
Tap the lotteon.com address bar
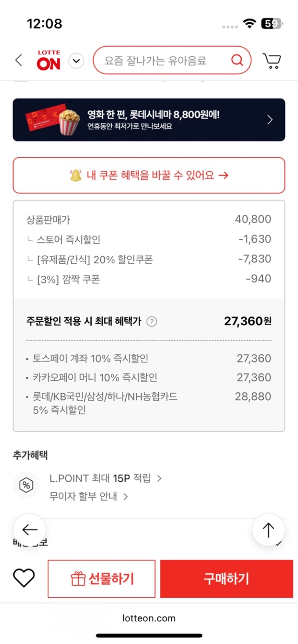pos(149,618)
